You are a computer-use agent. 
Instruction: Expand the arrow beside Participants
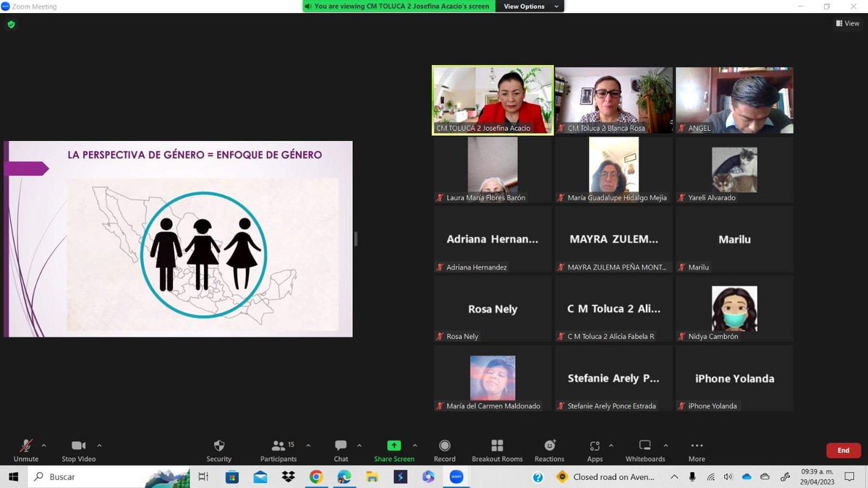pyautogui.click(x=308, y=445)
